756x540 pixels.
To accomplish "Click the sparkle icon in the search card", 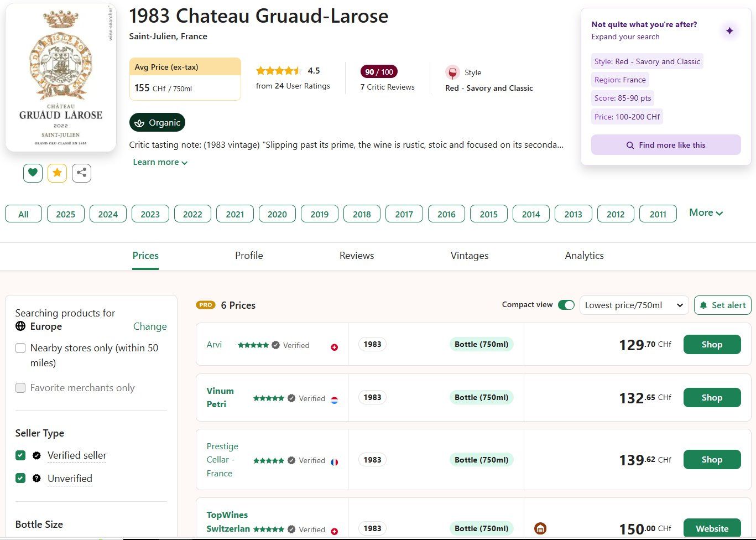I will pos(729,30).
